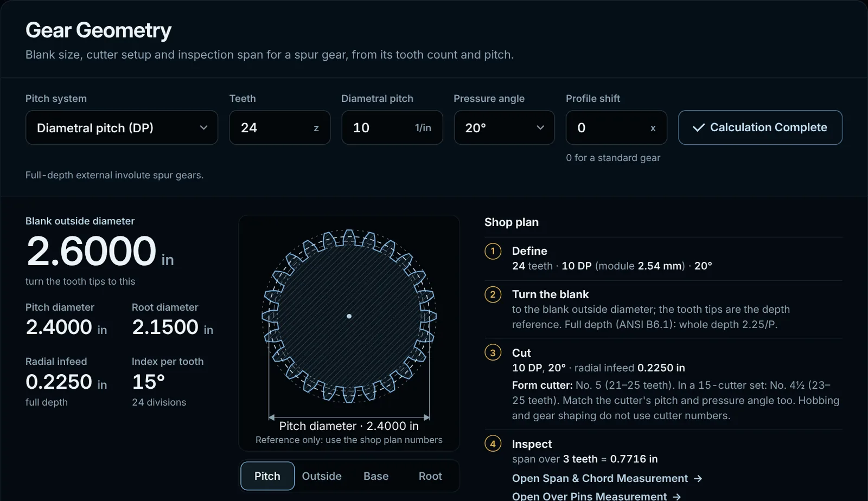Switch to the Base circle tab
This screenshot has width=868, height=501.
[376, 476]
